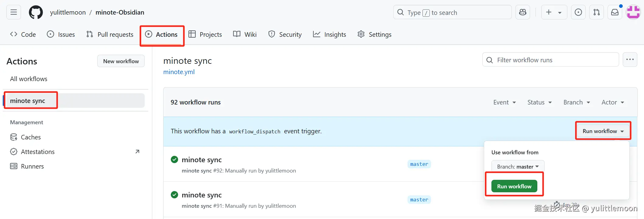The height and width of the screenshot is (219, 644).
Task: Open the user avatar menu
Action: tap(633, 12)
